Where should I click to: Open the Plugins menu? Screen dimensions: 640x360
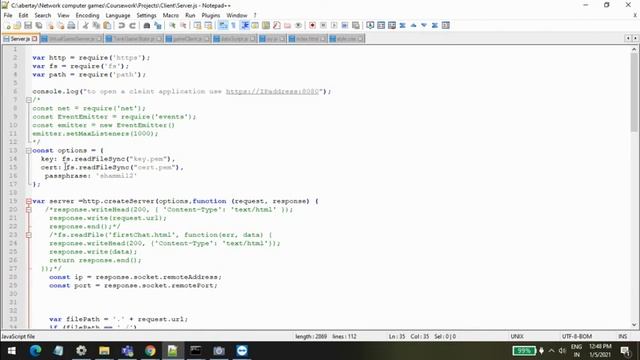[x=211, y=15]
